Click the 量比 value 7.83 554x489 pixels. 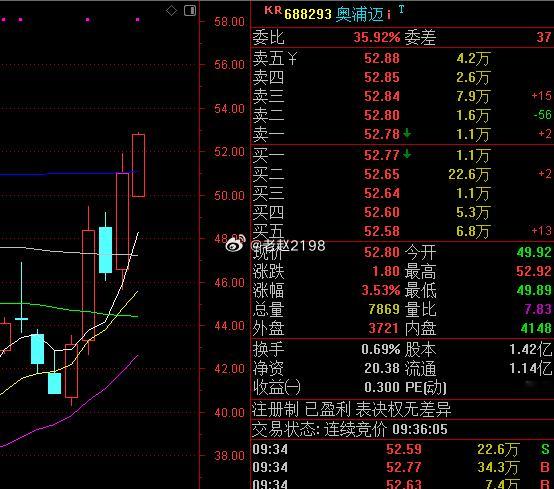538,310
